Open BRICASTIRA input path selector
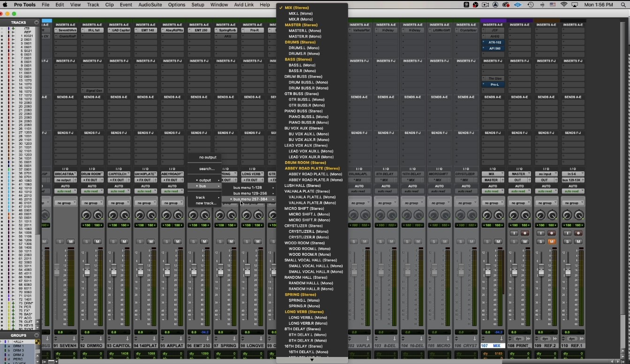This screenshot has height=364, width=630. tap(65, 174)
